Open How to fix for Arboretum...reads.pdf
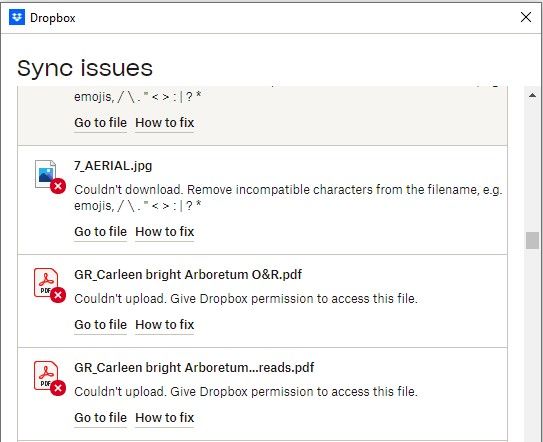543x442 pixels. click(164, 417)
